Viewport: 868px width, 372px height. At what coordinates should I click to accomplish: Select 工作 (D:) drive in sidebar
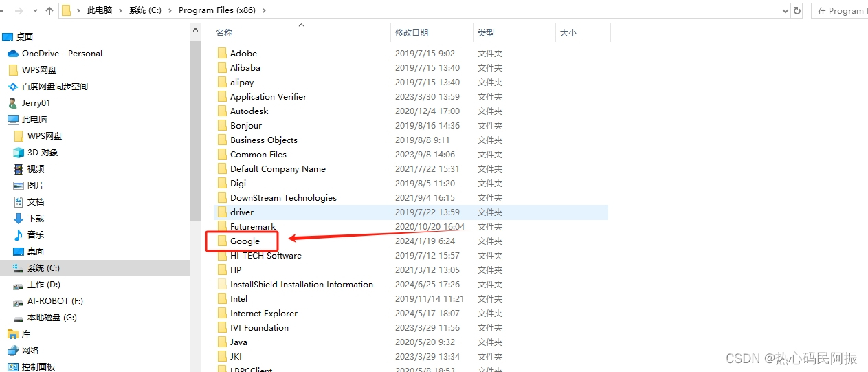[44, 285]
